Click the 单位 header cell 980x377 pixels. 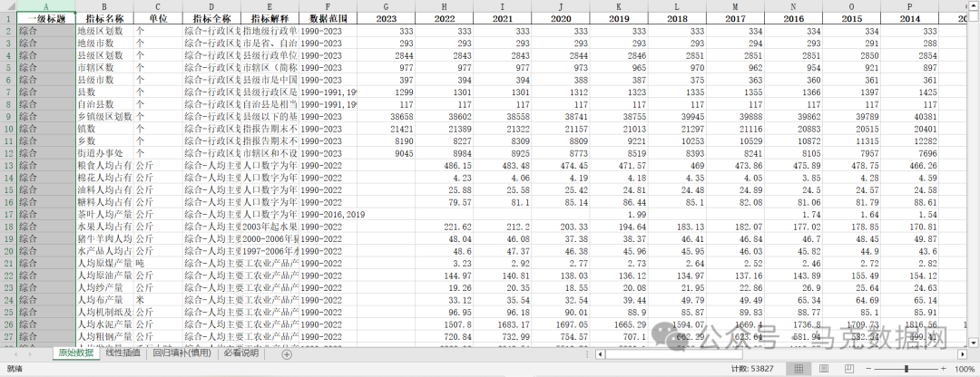click(x=158, y=19)
